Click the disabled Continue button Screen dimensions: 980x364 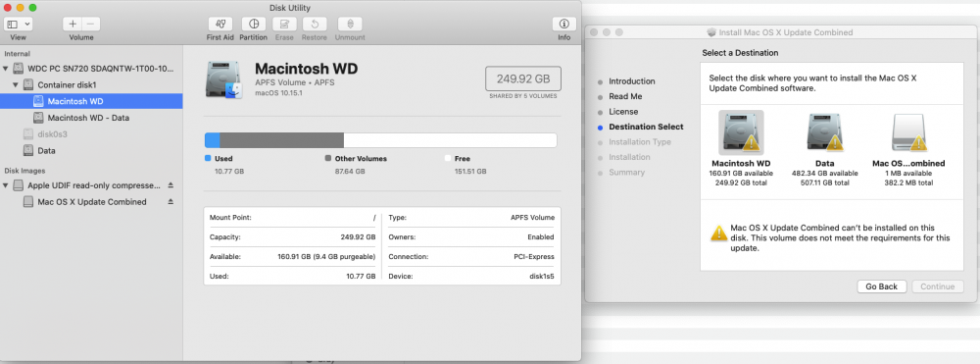tap(937, 286)
